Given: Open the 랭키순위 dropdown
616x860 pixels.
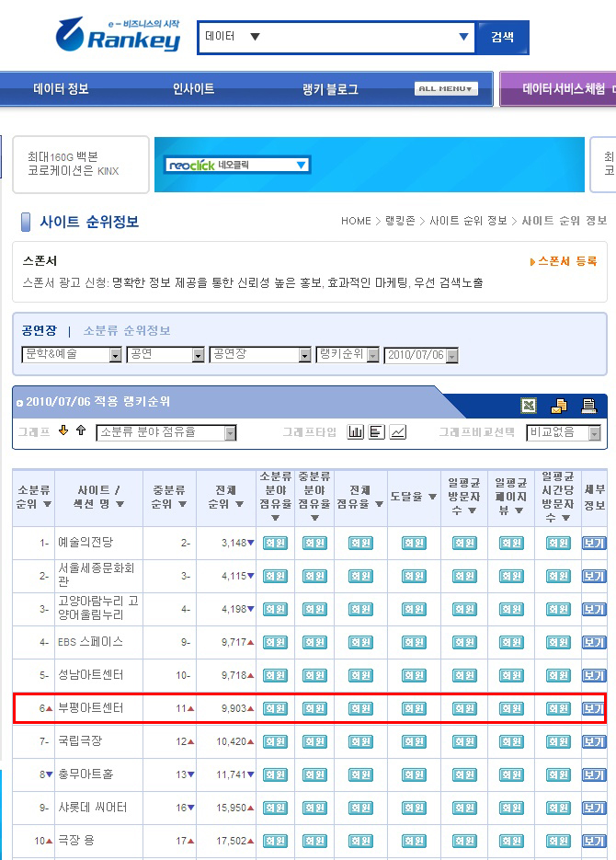Looking at the screenshot, I should pyautogui.click(x=348, y=355).
